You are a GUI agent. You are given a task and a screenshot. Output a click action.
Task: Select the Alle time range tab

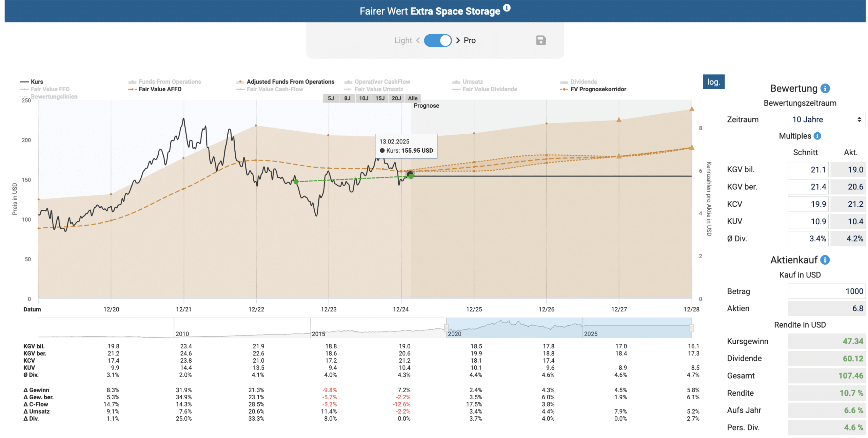click(x=412, y=98)
